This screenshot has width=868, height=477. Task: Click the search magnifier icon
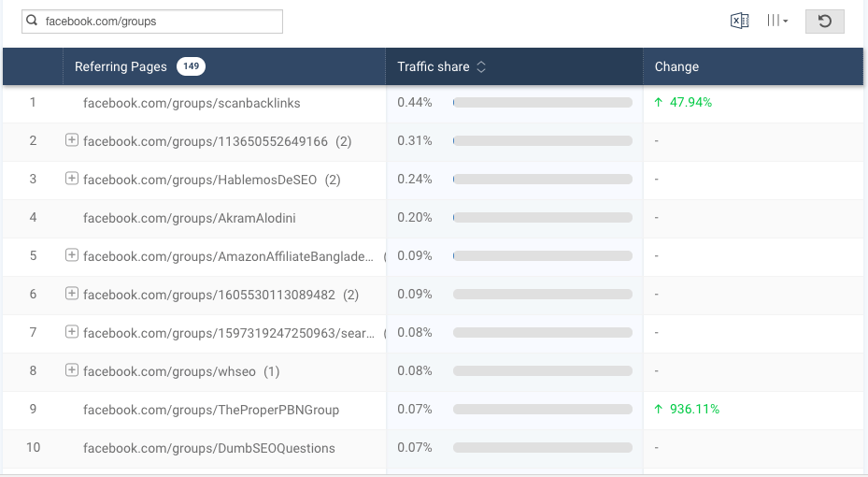pyautogui.click(x=33, y=22)
